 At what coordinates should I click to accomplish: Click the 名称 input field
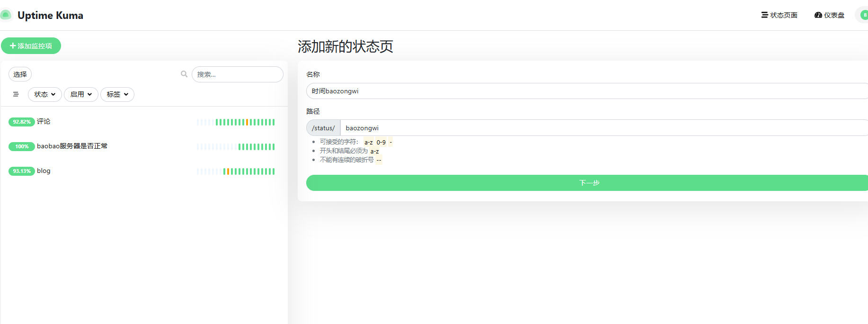587,91
